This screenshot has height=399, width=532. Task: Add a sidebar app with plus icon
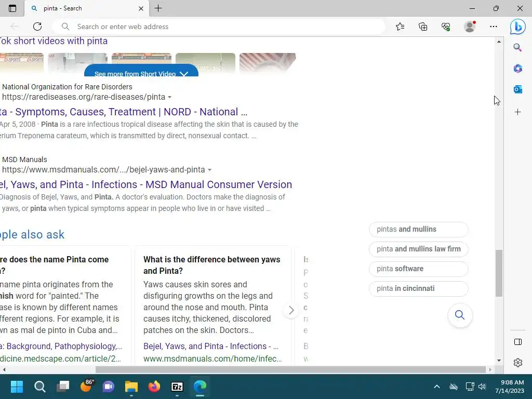coord(517,112)
